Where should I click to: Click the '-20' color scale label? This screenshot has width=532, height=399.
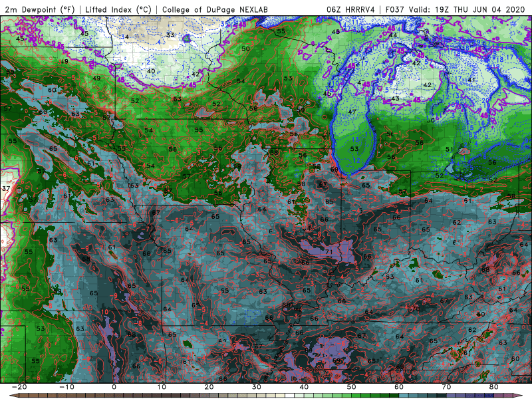[x=19, y=387]
